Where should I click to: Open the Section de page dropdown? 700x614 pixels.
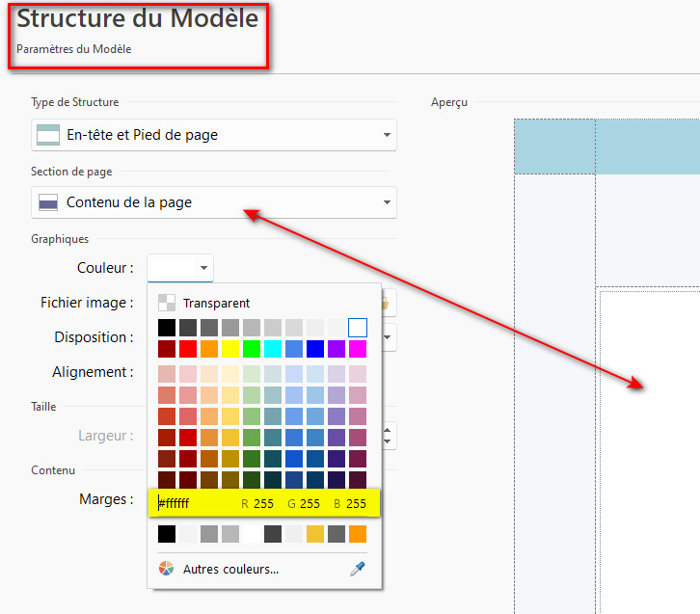(214, 202)
